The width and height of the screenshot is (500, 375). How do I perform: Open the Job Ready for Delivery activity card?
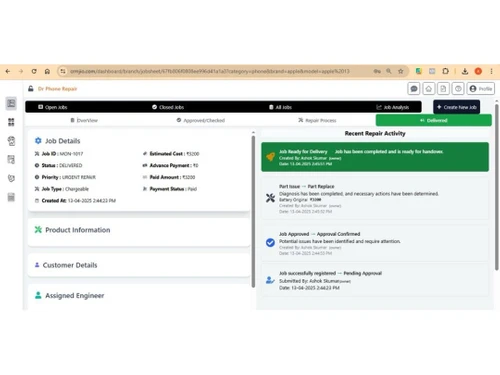tap(375, 157)
